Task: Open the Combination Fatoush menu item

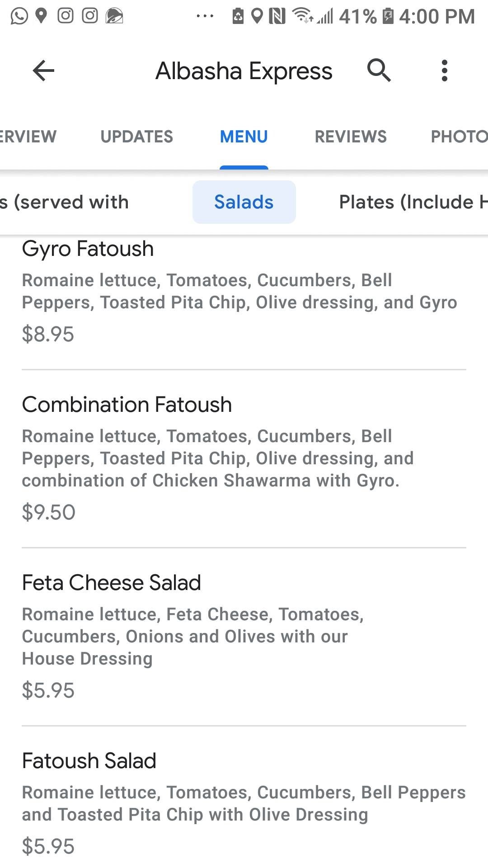Action: point(127,405)
